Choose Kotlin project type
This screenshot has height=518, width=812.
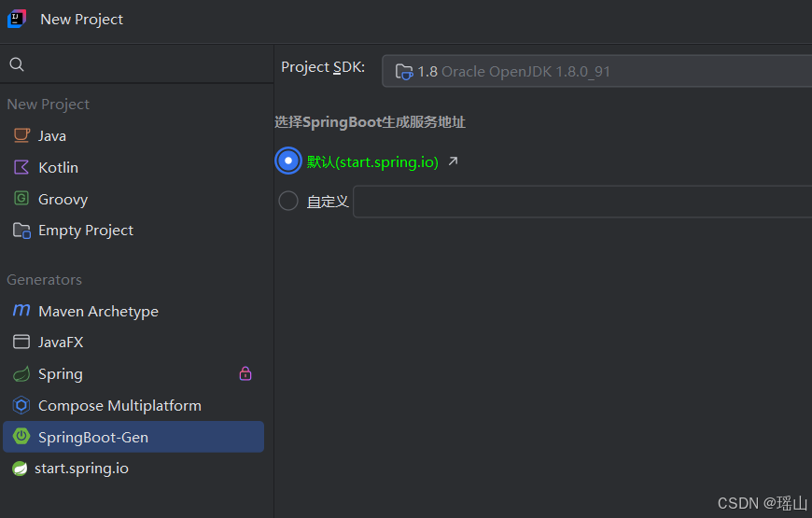pos(133,167)
